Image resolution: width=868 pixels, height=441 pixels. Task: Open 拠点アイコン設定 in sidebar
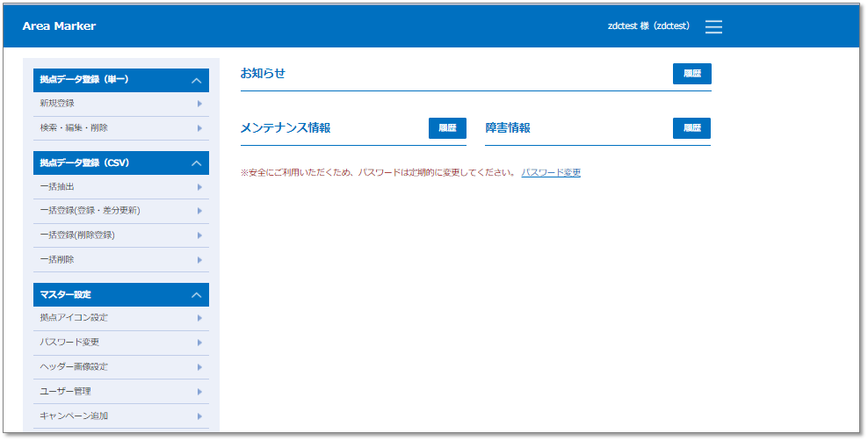(x=121, y=318)
